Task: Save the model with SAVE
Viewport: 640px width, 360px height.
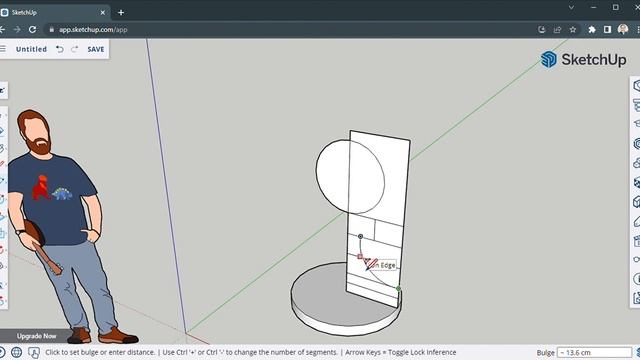Action: pyautogui.click(x=96, y=49)
